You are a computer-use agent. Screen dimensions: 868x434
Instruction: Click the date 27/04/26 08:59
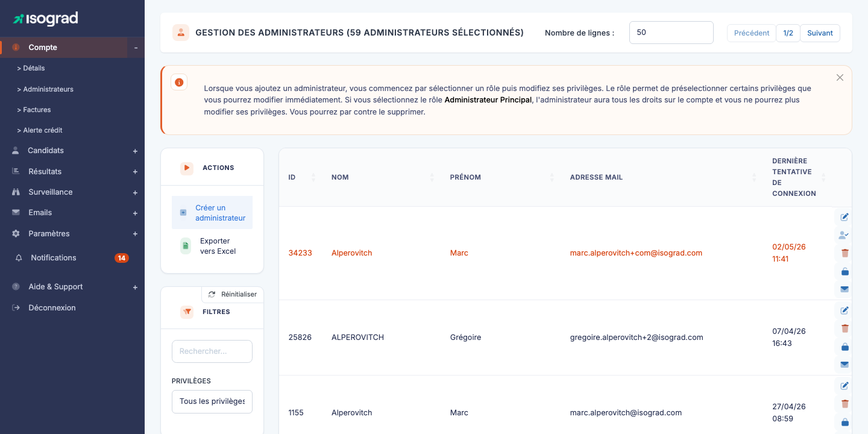point(789,413)
